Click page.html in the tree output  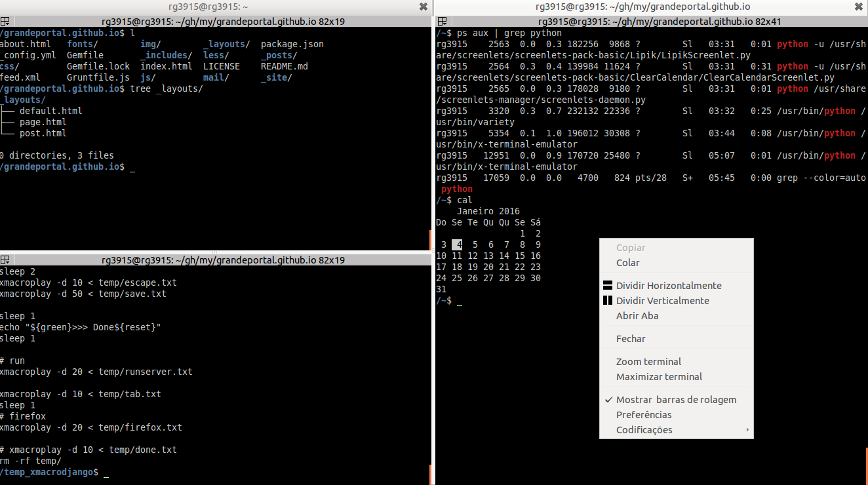(43, 123)
